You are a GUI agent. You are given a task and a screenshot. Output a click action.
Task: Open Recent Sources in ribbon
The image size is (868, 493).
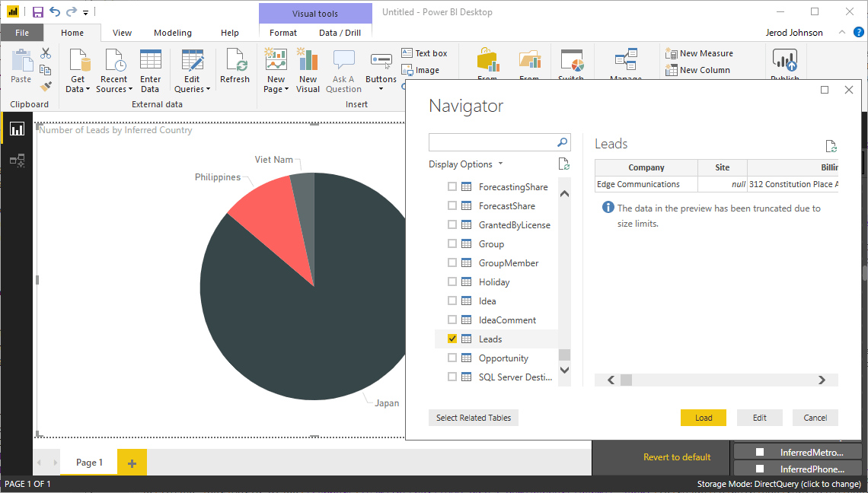tap(113, 70)
